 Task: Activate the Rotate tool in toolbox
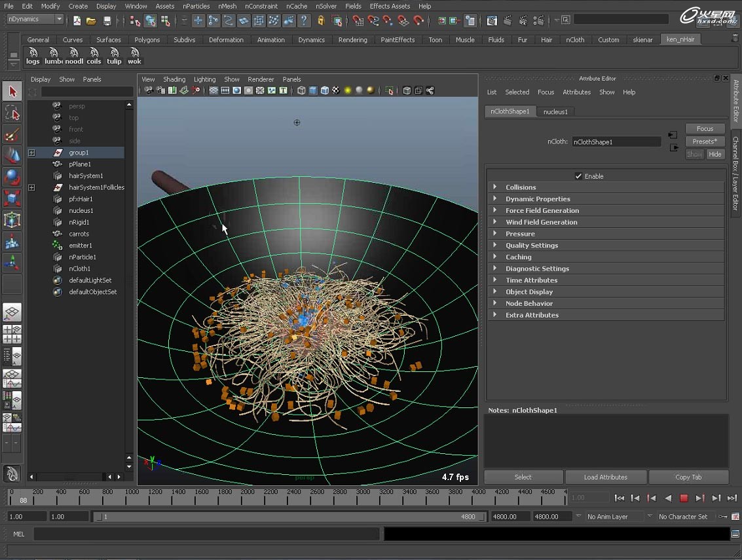coord(12,177)
